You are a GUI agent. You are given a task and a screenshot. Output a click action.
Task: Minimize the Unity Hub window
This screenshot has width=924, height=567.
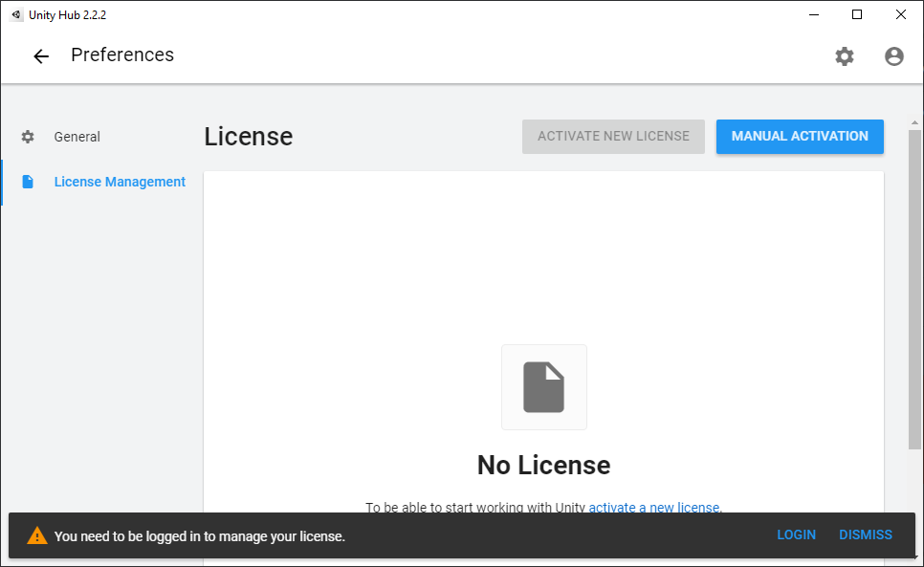coord(814,14)
